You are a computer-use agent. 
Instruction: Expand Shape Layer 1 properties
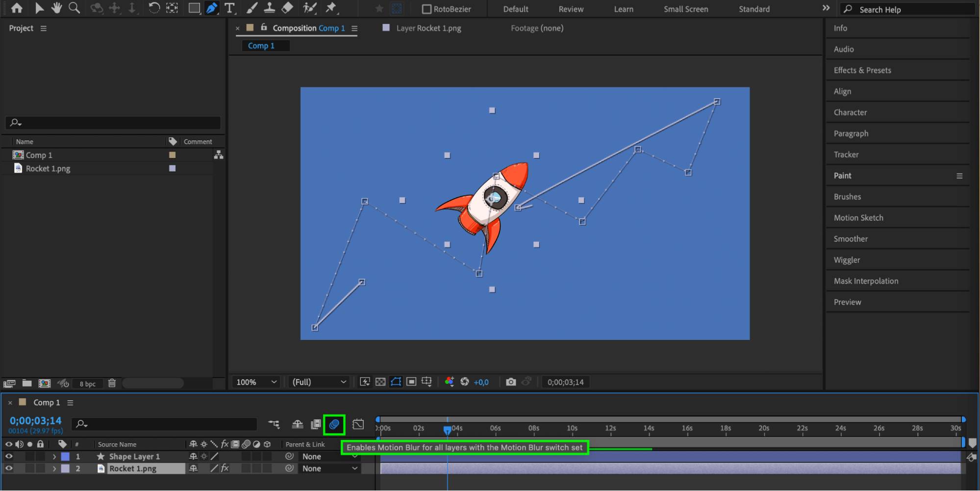pos(54,457)
